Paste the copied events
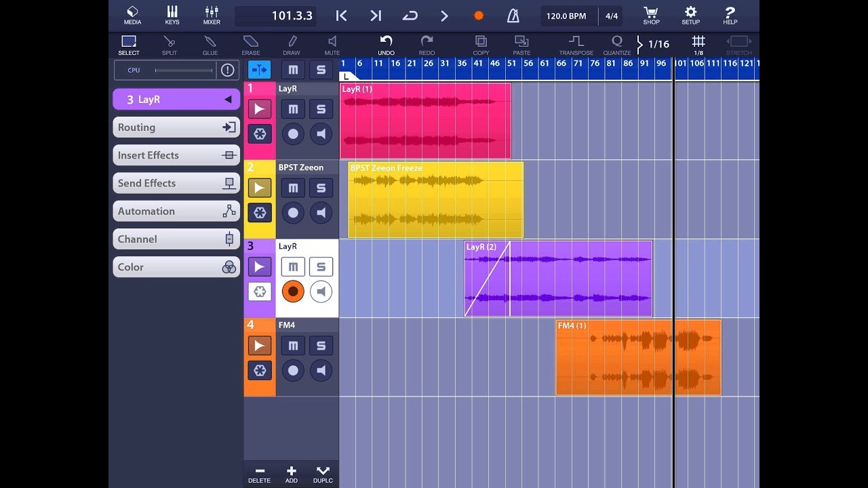Screen dimensions: 868x488 (521, 45)
